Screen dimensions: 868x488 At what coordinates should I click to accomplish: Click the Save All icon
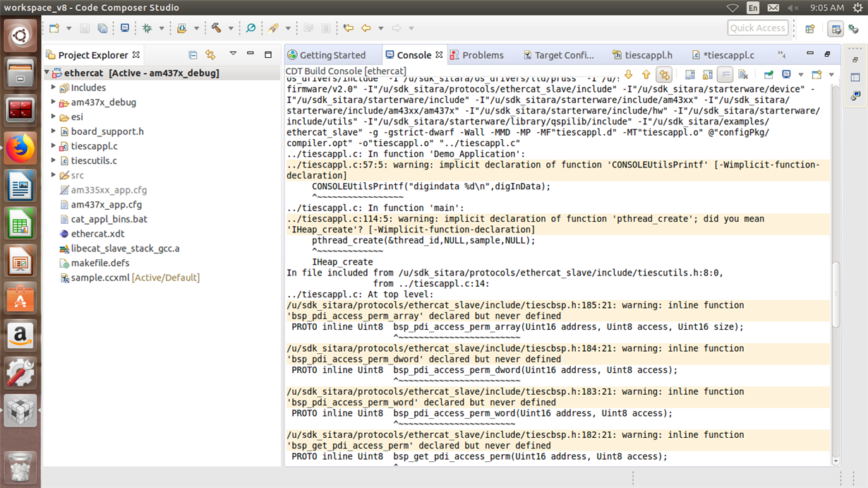(102, 28)
